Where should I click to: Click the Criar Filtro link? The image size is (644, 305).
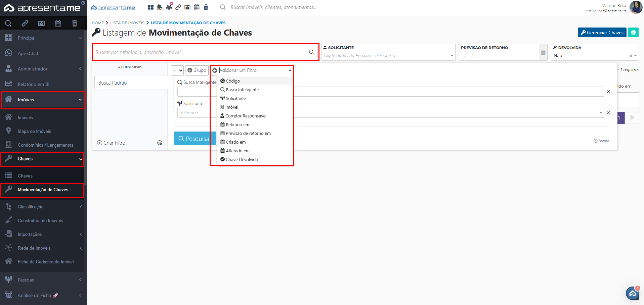(111, 143)
